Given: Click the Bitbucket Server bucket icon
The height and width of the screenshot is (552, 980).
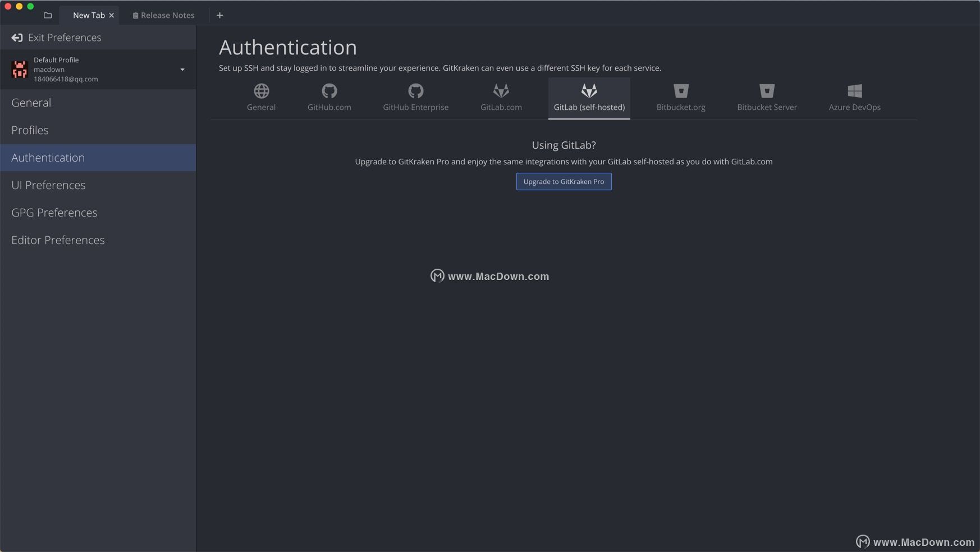Looking at the screenshot, I should coord(767,90).
